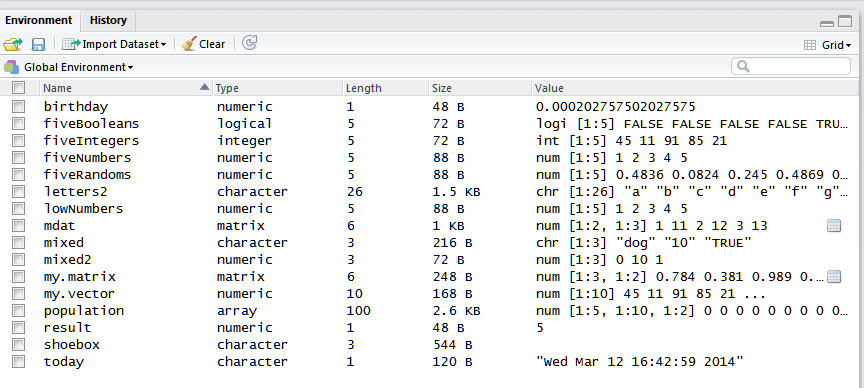Open mdat matrix viewer grid icon
The height and width of the screenshot is (388, 864).
coord(834,225)
